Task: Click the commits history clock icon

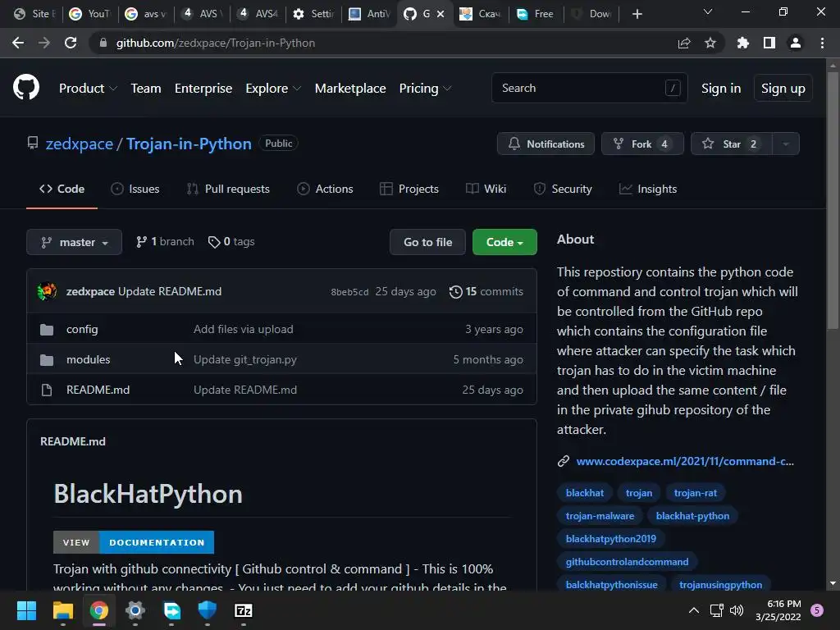Action: (456, 292)
